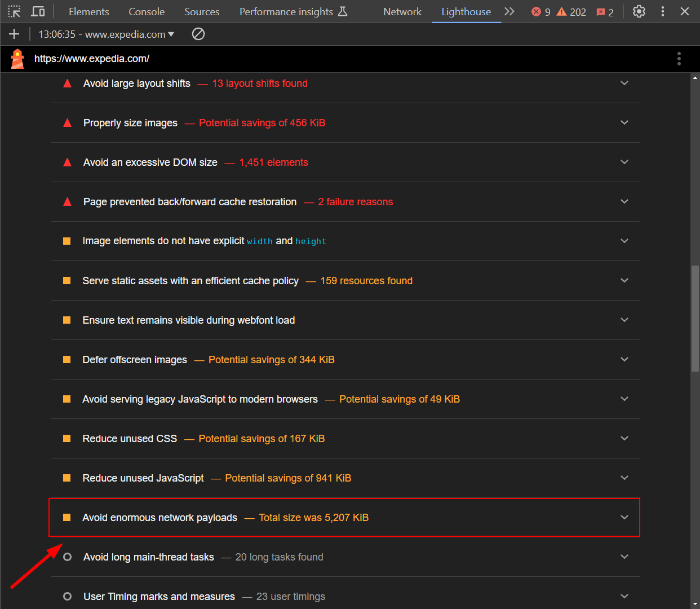Click red triangle beside Properly size images

pos(68,123)
